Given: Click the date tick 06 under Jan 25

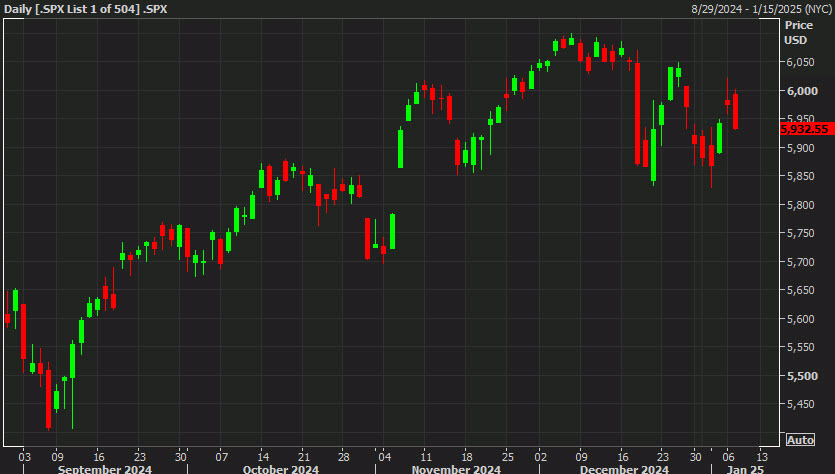Looking at the screenshot, I should click(728, 457).
